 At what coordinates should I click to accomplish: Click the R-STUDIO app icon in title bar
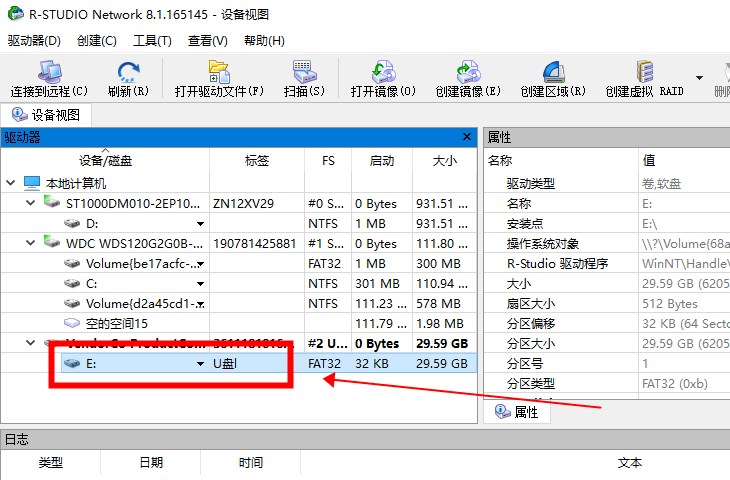tap(15, 14)
